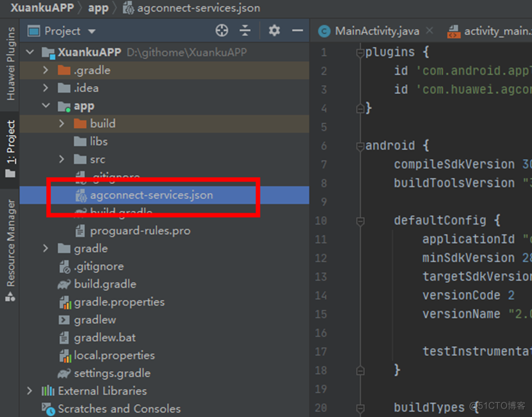Switch to the activity_main tab
Image resolution: width=532 pixels, height=417 pixels.
(497, 31)
